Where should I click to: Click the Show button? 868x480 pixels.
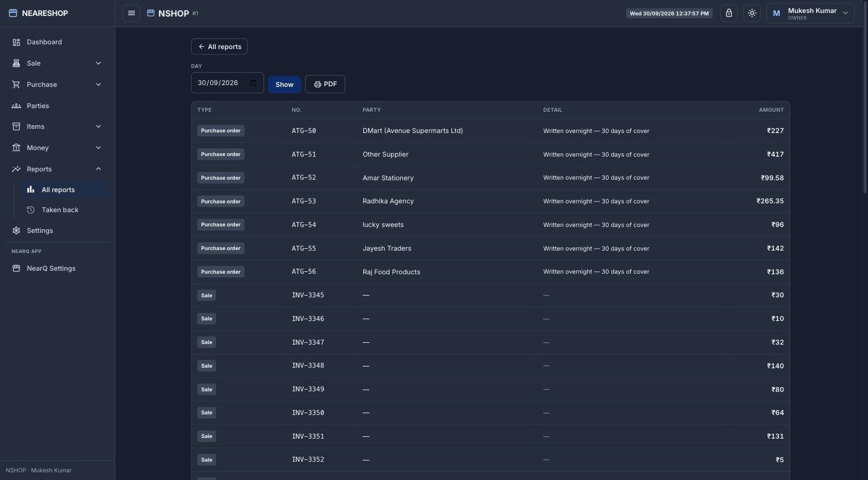[x=285, y=85]
